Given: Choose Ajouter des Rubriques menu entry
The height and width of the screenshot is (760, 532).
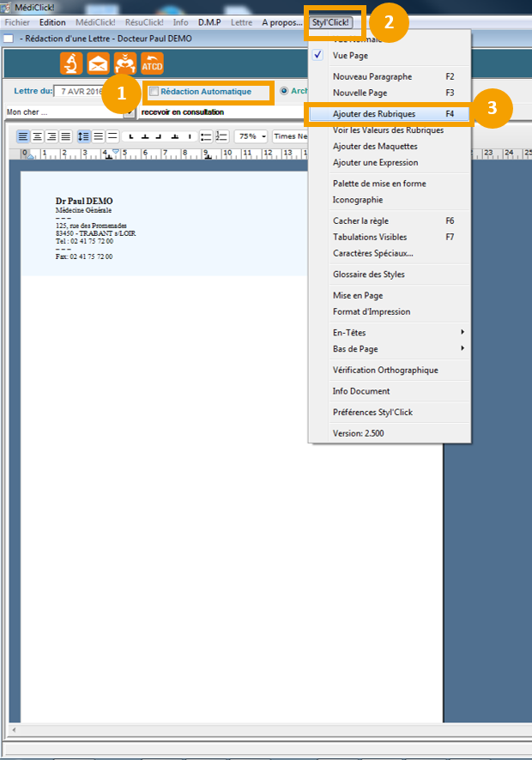Looking at the screenshot, I should [374, 113].
